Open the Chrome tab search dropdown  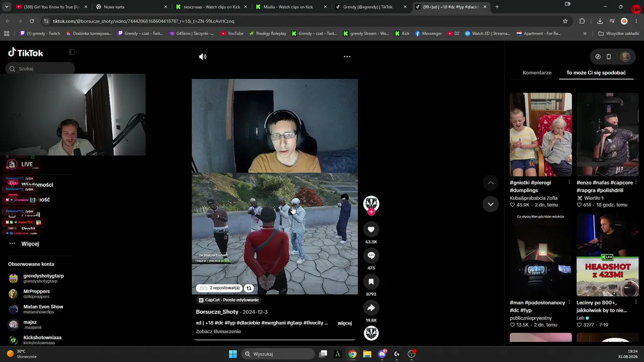point(7,7)
